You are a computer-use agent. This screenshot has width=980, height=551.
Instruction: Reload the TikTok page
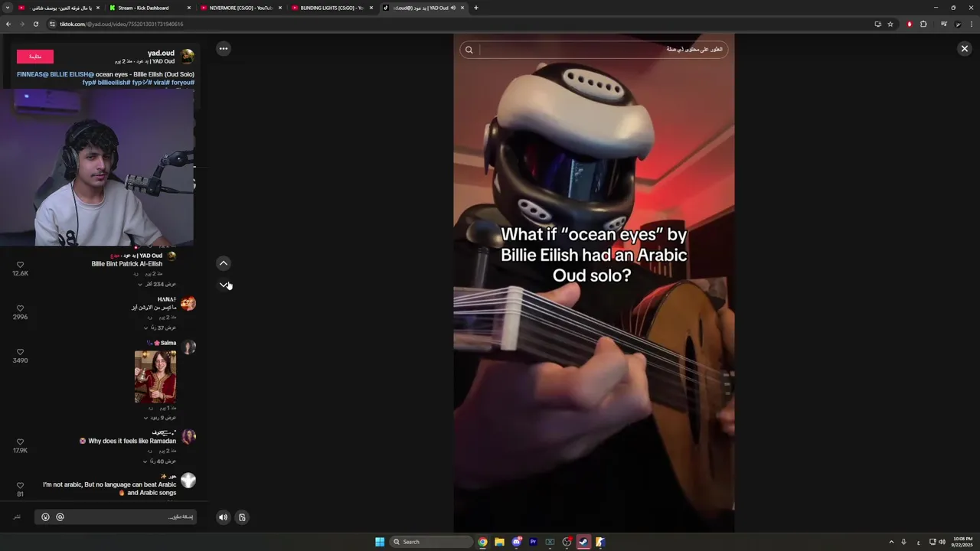pyautogui.click(x=35, y=24)
